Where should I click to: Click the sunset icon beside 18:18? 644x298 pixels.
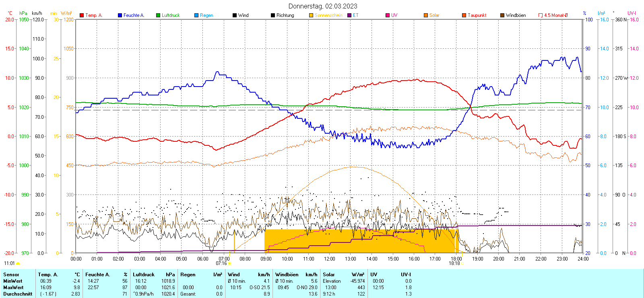pyautogui.click(x=462, y=263)
